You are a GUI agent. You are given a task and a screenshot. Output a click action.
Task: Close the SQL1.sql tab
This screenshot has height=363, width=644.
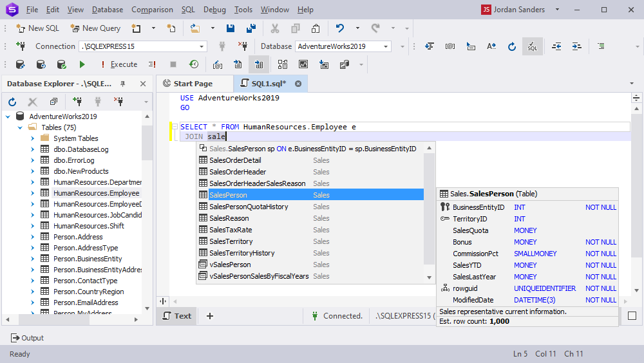pyautogui.click(x=298, y=84)
